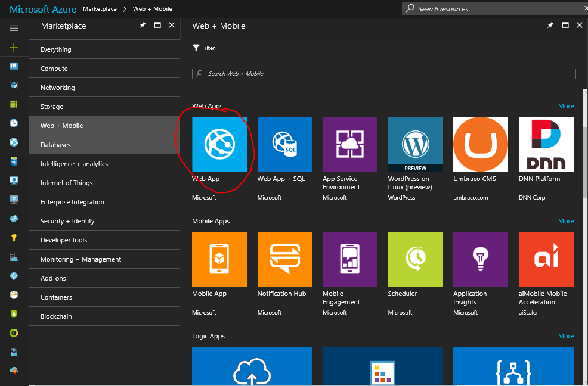Image resolution: width=588 pixels, height=386 pixels.
Task: Open the Scheduler tile
Action: coord(415,259)
